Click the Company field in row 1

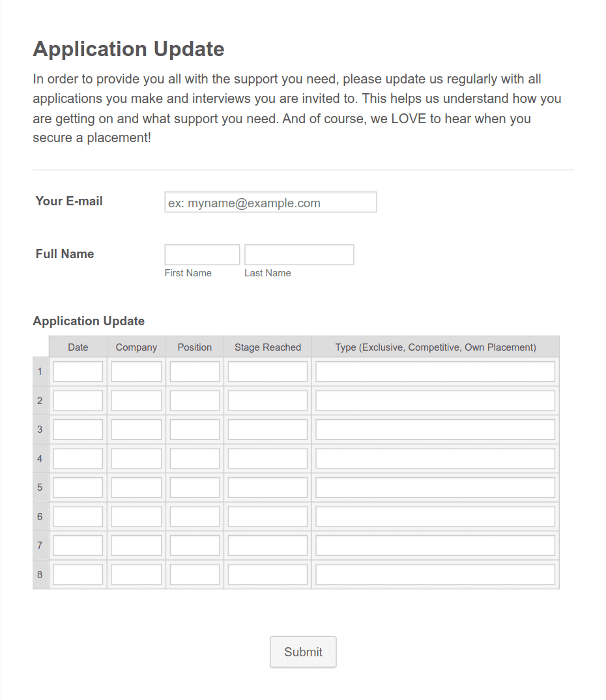tap(136, 371)
